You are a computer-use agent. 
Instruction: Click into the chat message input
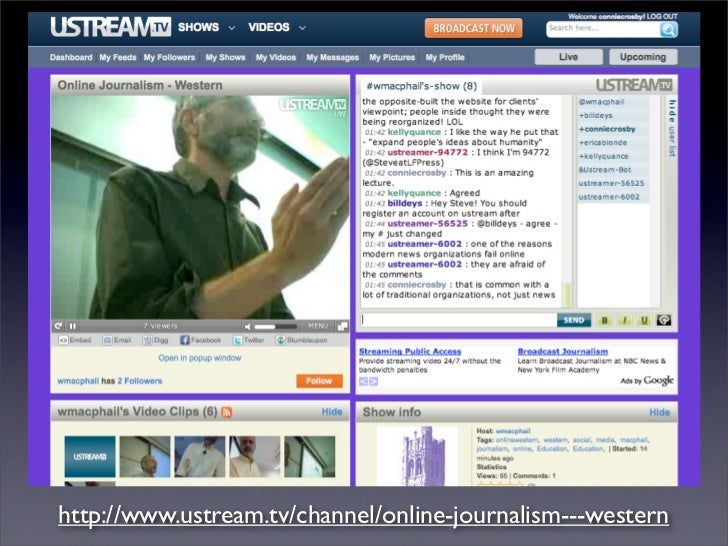click(459, 320)
